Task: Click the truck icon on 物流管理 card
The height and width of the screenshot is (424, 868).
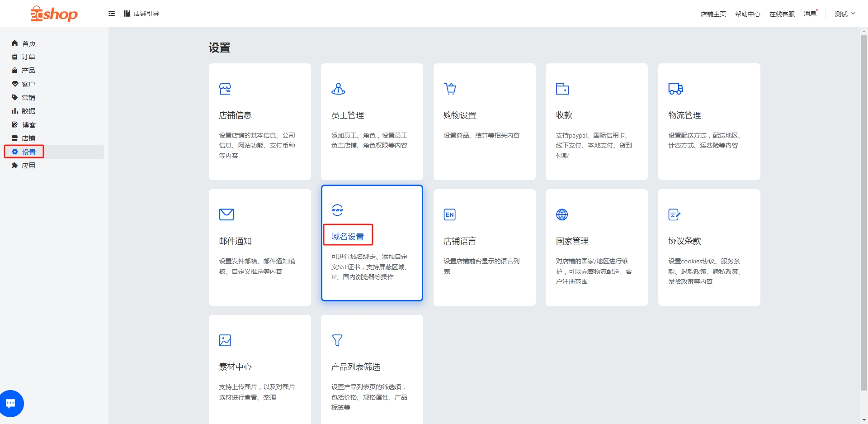Action: point(676,89)
